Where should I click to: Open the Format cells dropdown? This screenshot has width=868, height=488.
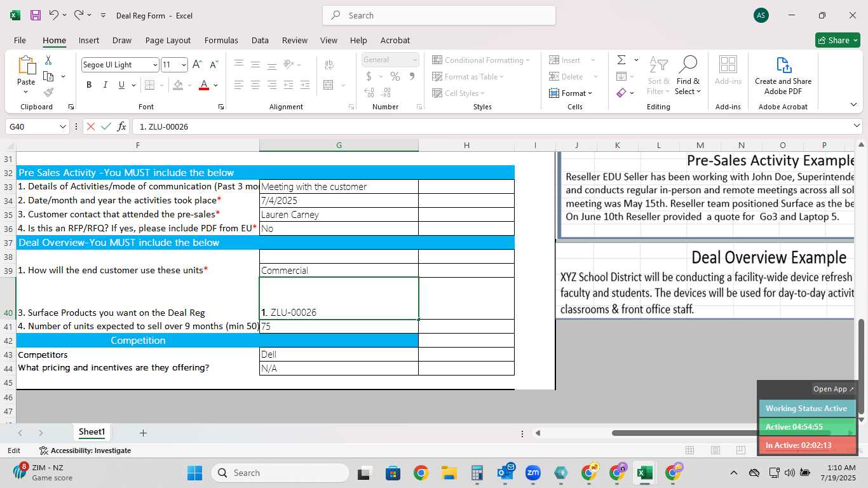[571, 93]
